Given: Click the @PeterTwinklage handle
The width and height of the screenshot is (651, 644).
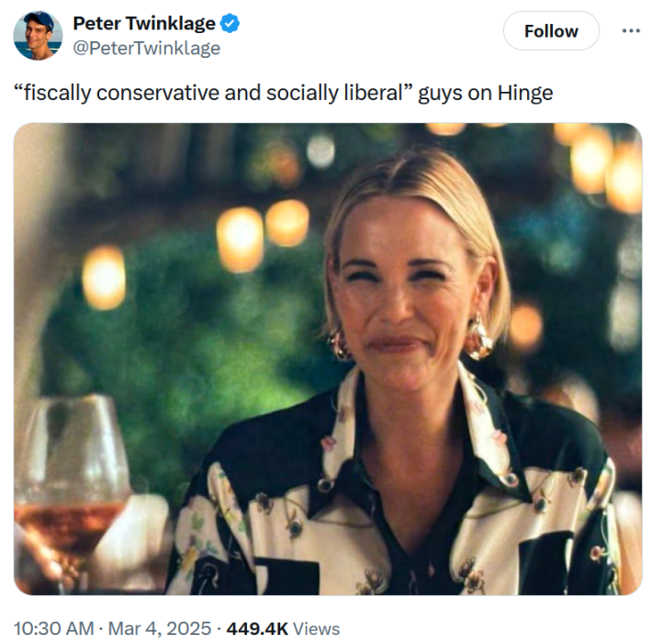Looking at the screenshot, I should (x=147, y=49).
